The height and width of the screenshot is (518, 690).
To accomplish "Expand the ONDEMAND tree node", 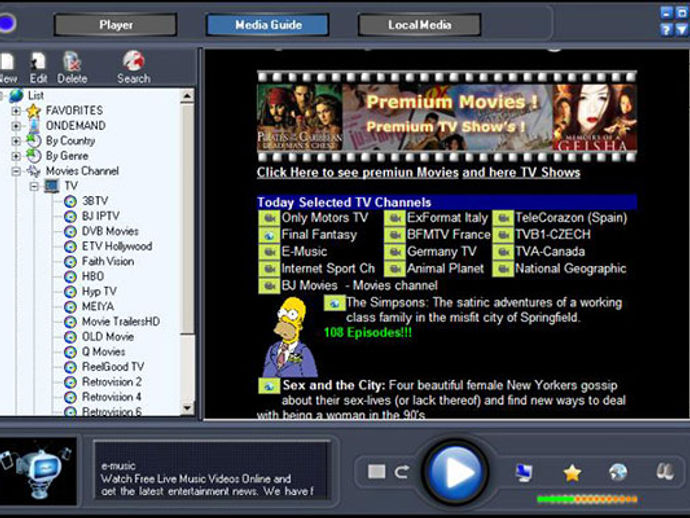I will click(x=16, y=126).
